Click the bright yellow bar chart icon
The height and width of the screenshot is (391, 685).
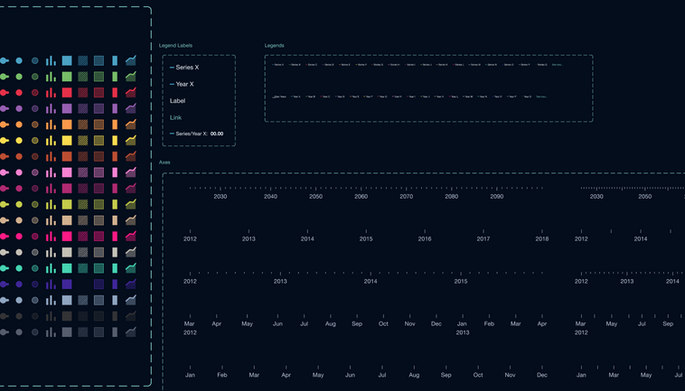pos(51,141)
